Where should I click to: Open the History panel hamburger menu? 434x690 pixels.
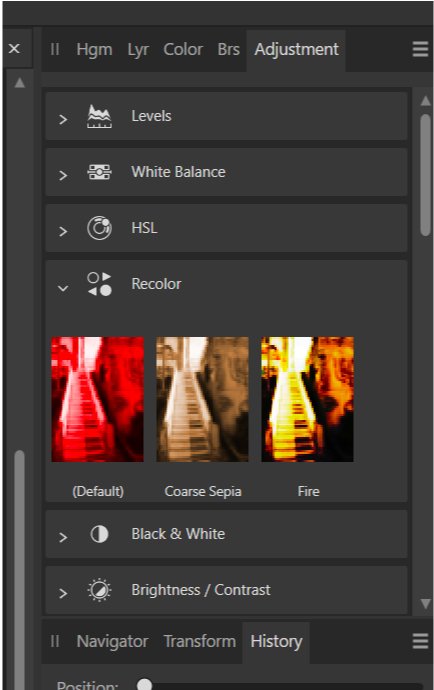420,641
